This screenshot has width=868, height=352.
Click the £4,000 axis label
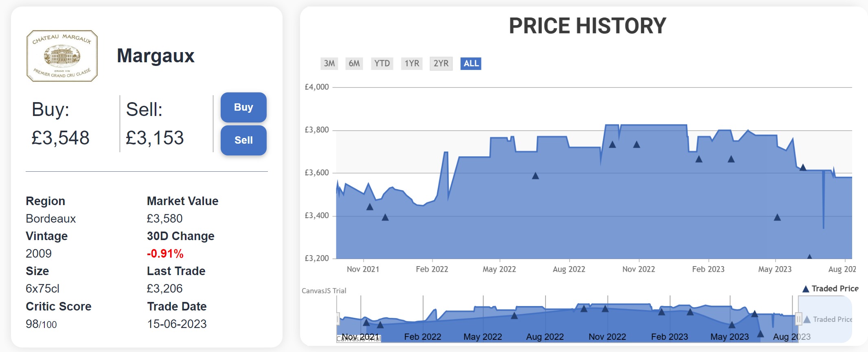coord(317,87)
